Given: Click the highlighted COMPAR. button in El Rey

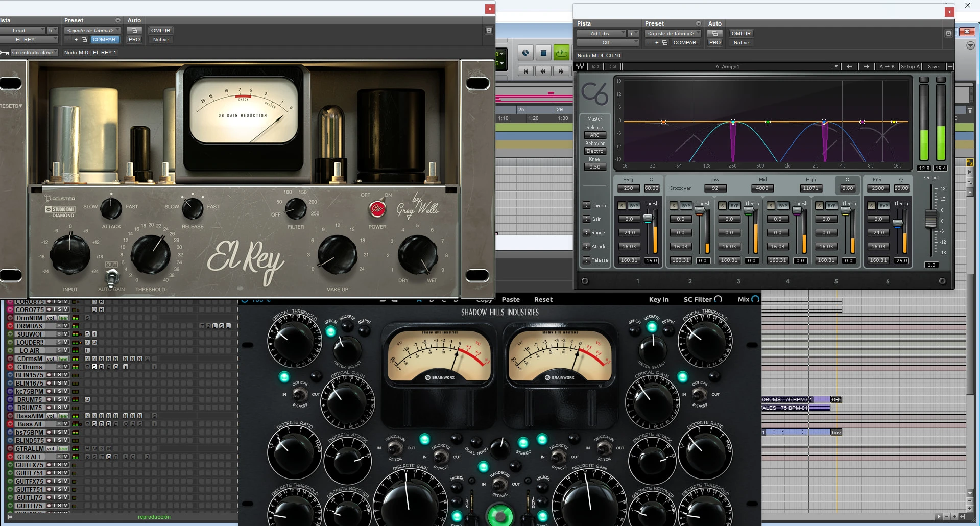Looking at the screenshot, I should [105, 39].
